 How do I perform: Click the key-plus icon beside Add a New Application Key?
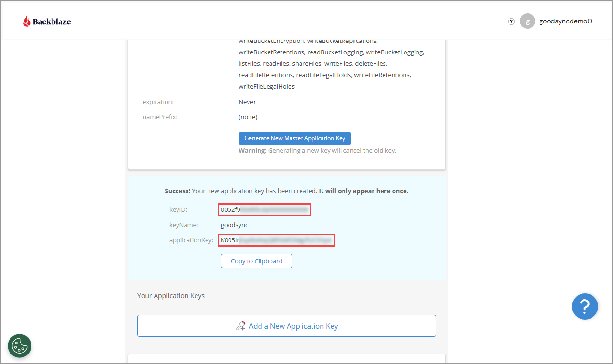click(x=241, y=326)
